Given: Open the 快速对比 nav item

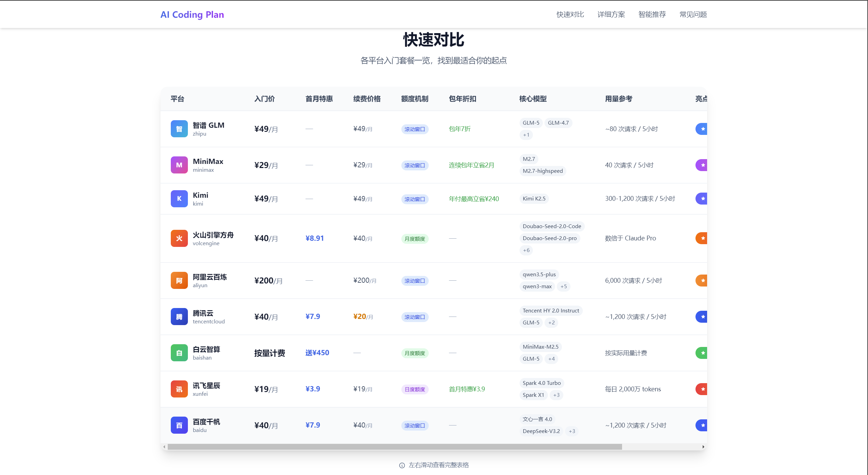Looking at the screenshot, I should tap(570, 14).
